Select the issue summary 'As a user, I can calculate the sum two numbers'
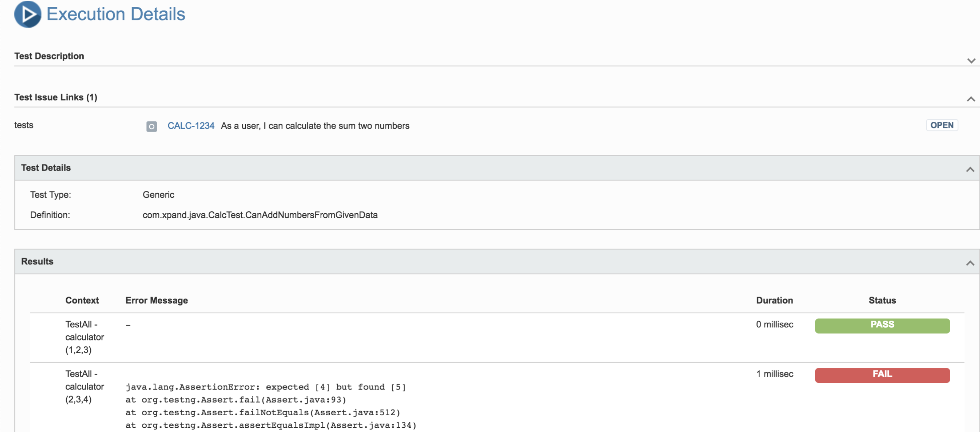This screenshot has width=980, height=432. tap(315, 126)
